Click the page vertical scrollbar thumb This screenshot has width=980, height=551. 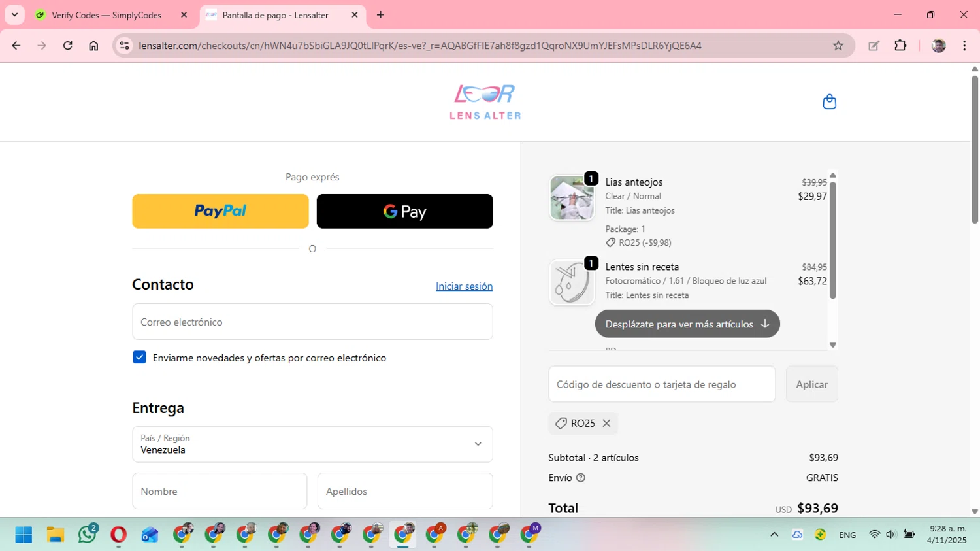[x=975, y=149]
